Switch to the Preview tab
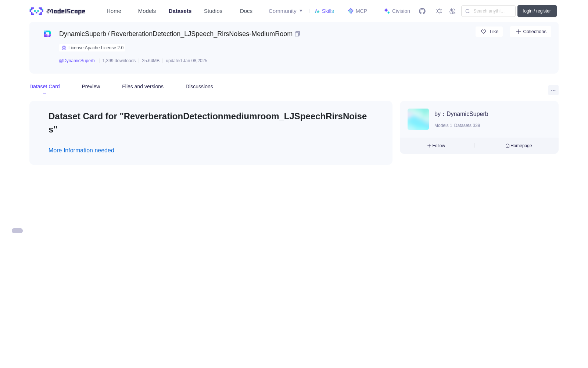Viewport: 588px width, 368px height. (x=91, y=86)
